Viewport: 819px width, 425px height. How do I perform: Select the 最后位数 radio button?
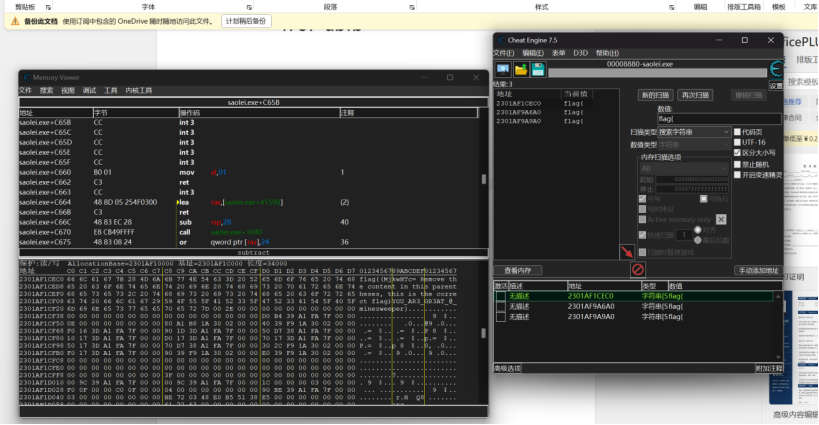click(x=697, y=240)
